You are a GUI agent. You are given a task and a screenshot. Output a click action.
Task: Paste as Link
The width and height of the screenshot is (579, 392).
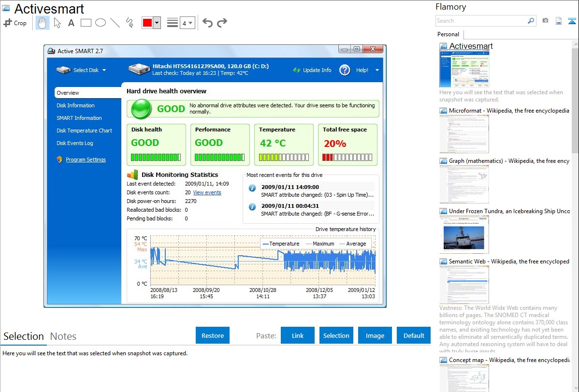pos(298,335)
